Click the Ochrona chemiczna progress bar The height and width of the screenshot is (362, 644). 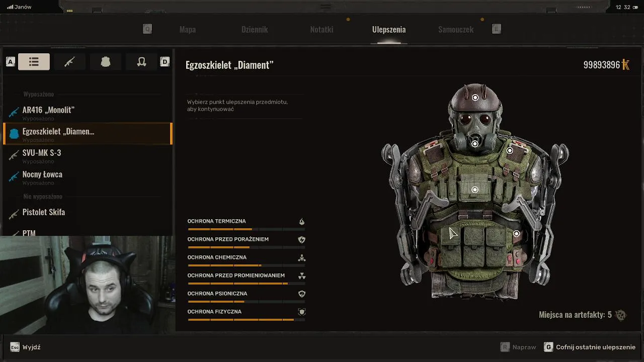coord(246,265)
